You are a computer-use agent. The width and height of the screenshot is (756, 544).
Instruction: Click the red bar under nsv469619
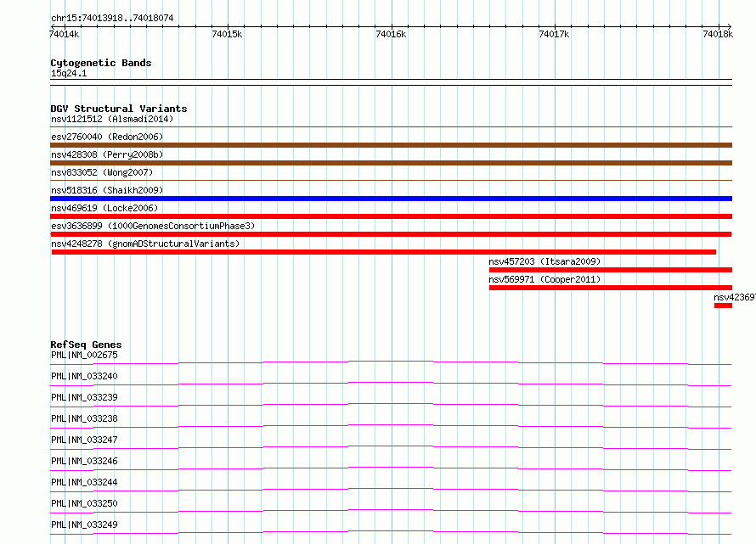click(391, 216)
